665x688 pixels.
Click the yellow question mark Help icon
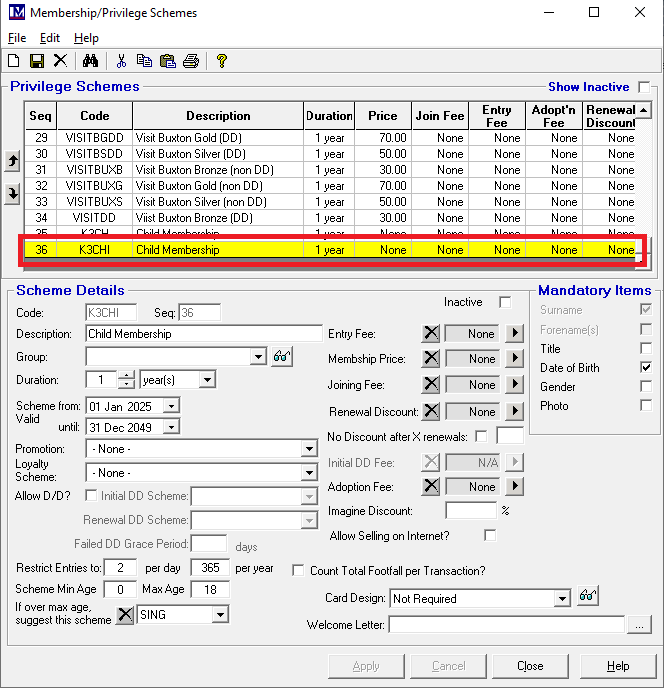(x=222, y=61)
